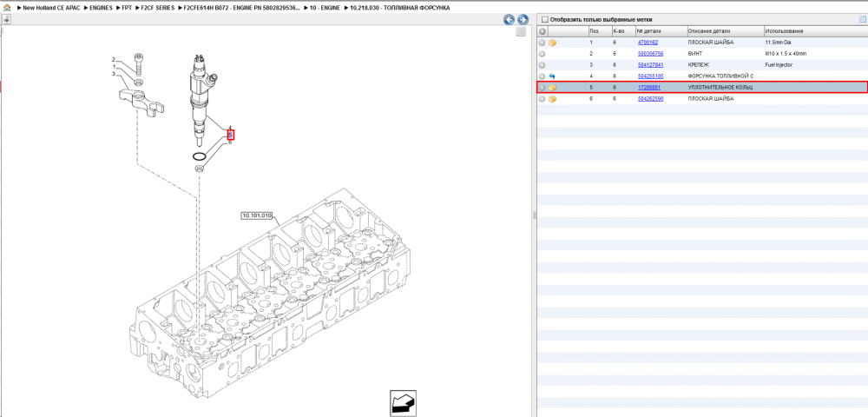Click package icon for part 504262598
This screenshot has width=868, height=417.
pos(552,98)
